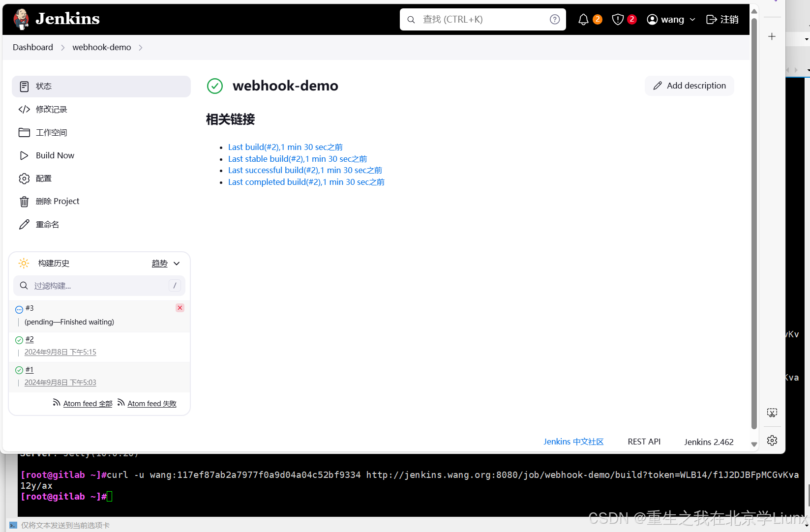Open the 趋势 trend link
The height and width of the screenshot is (532, 810).
(x=160, y=264)
